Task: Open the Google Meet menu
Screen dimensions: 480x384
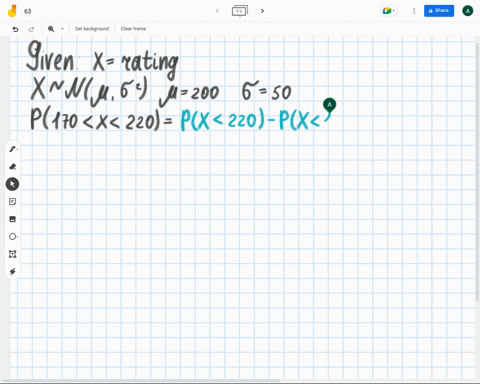Action: tap(388, 11)
